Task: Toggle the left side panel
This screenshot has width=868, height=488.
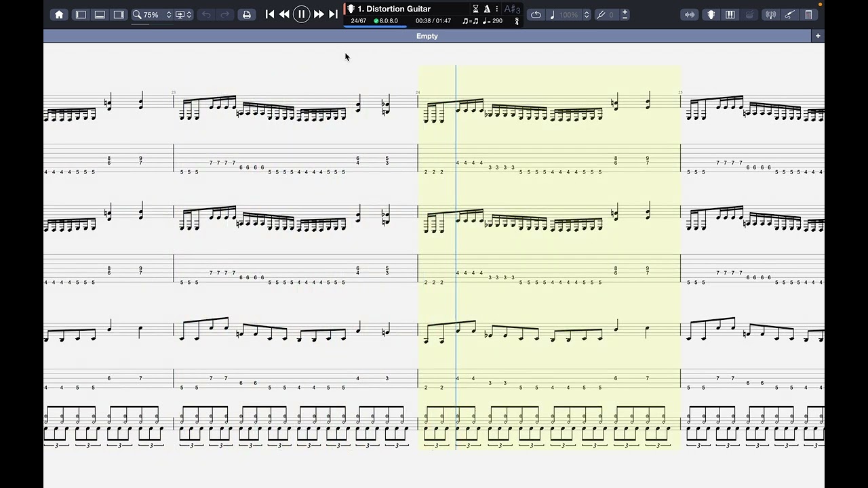Action: [81, 14]
